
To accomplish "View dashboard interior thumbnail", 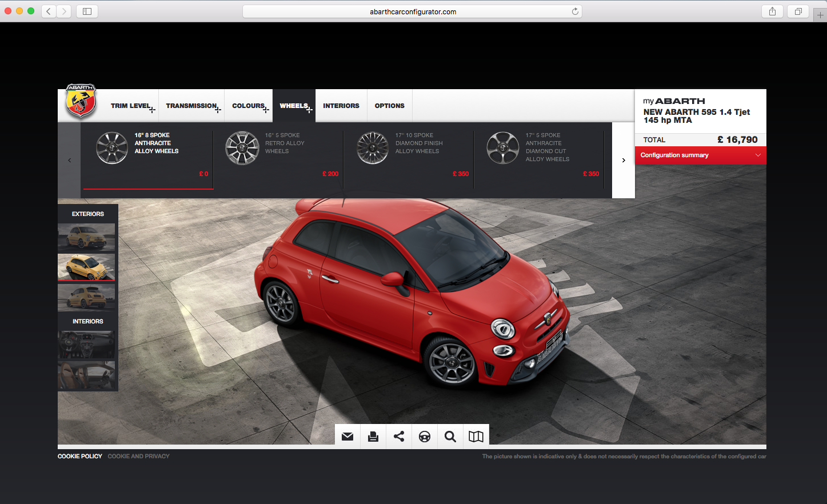I will (x=86, y=345).
